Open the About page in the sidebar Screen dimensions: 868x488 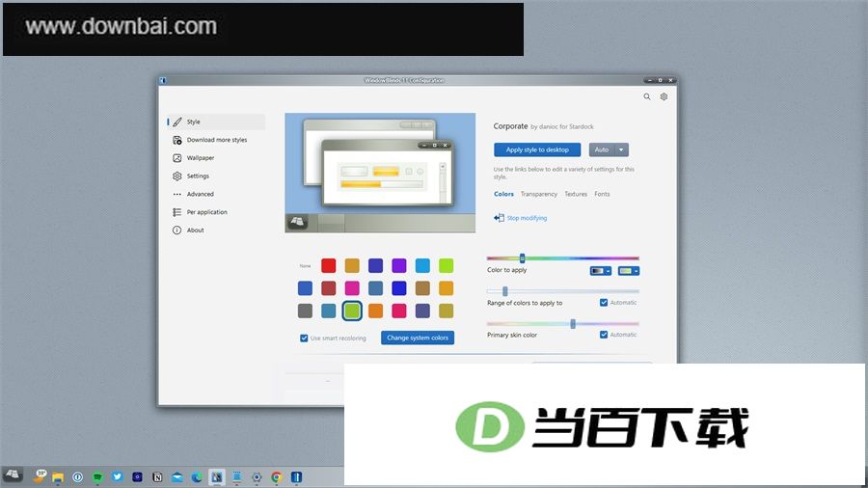(216, 230)
